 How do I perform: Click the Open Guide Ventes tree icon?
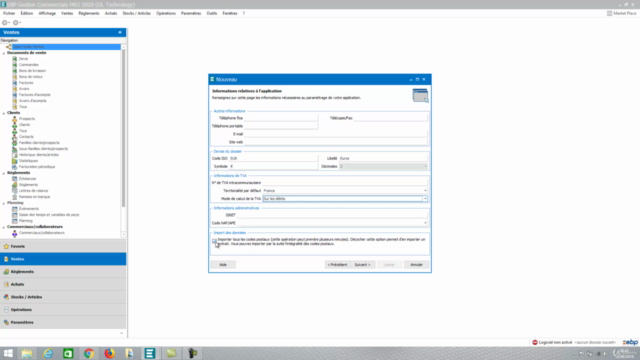9,47
